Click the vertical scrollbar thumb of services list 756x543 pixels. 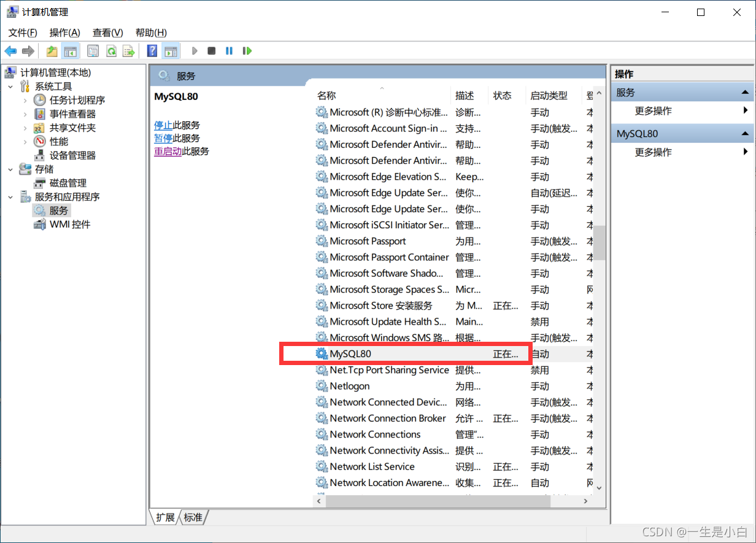600,242
